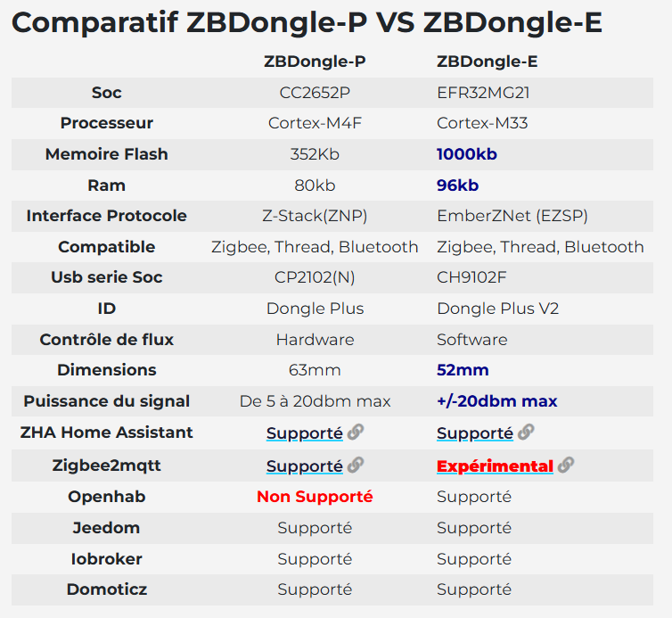The height and width of the screenshot is (618, 672).
Task: Click the EmberZNet (EZSP) cell
Action: tap(512, 216)
